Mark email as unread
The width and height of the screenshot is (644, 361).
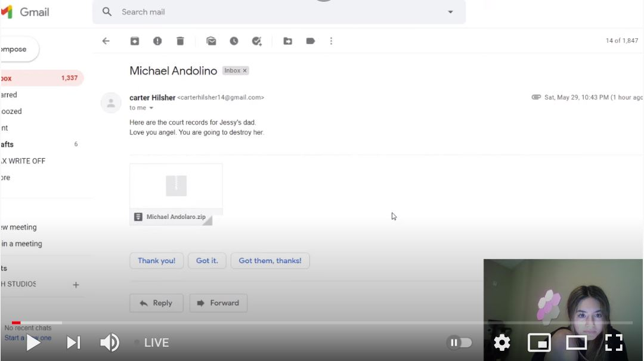[x=211, y=41]
